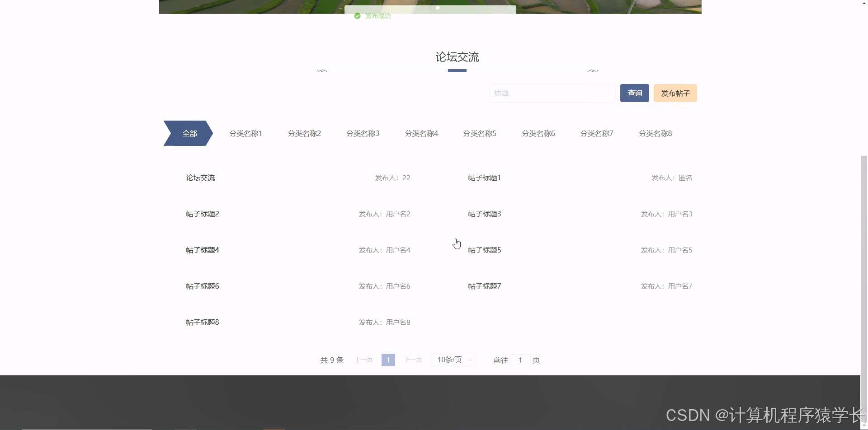Click the 发布帖子 button
The image size is (868, 430).
(x=675, y=93)
